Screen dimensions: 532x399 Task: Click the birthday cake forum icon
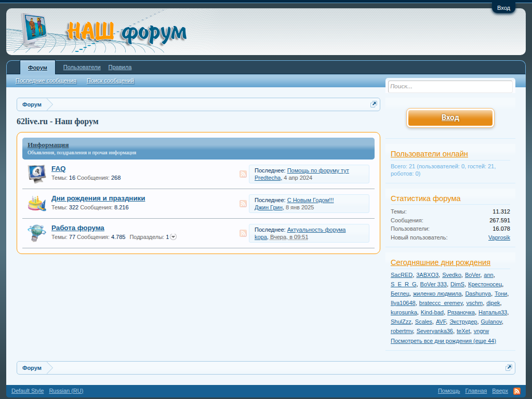point(37,203)
